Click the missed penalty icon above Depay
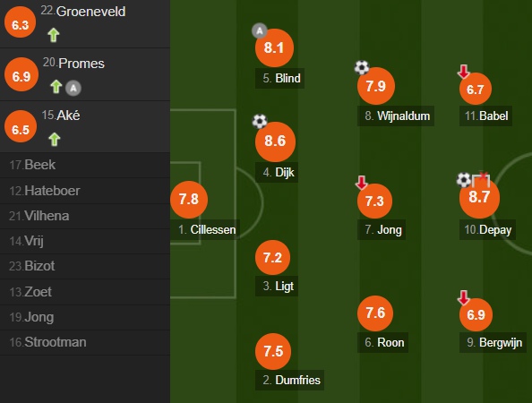This screenshot has width=532, height=403. coord(481,179)
